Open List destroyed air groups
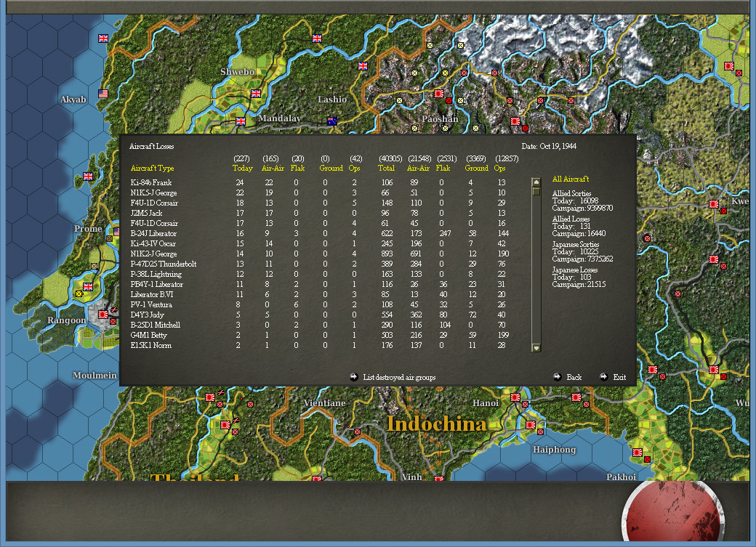This screenshot has width=756, height=547. click(x=399, y=377)
